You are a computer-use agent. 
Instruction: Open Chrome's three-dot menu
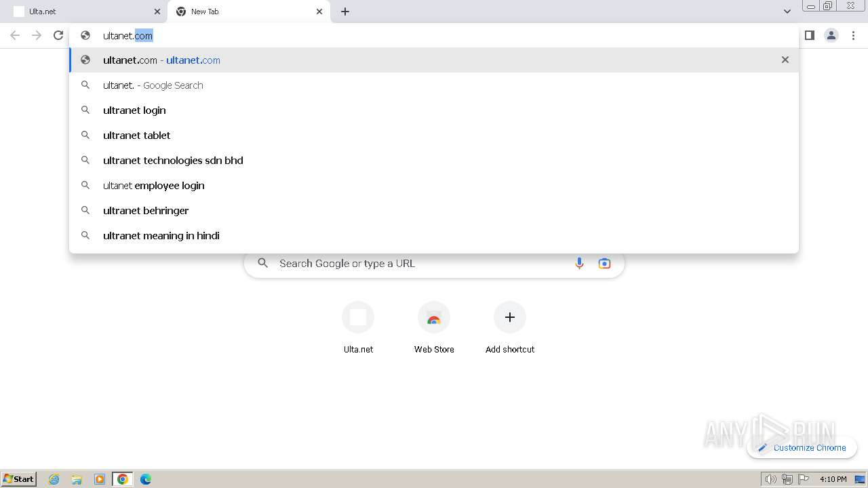854,35
